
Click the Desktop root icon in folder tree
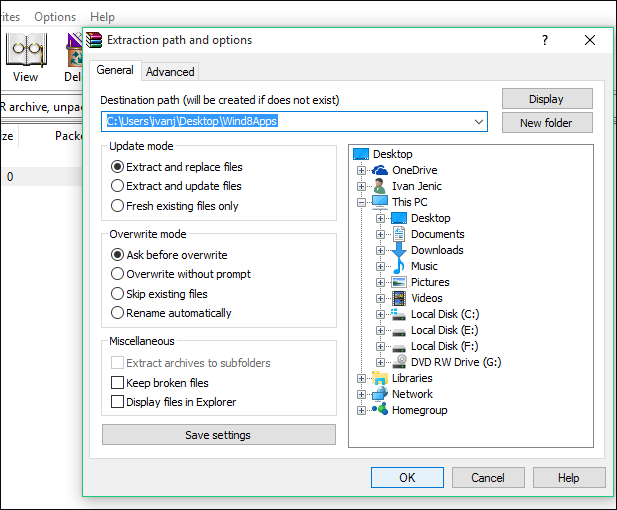361,154
